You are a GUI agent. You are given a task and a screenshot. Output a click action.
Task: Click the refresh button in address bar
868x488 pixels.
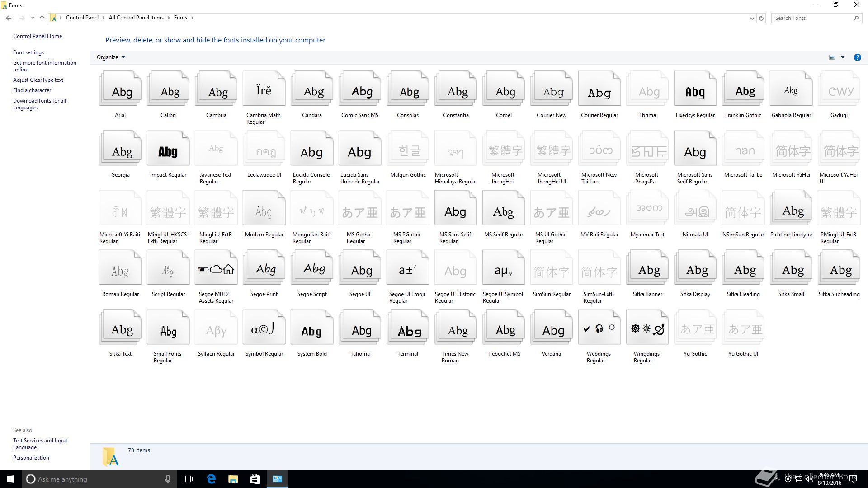click(x=761, y=18)
